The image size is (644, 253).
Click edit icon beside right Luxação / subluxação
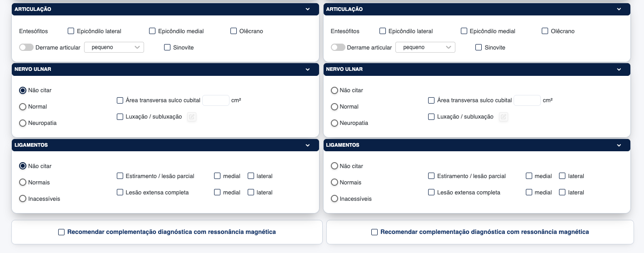point(503,117)
